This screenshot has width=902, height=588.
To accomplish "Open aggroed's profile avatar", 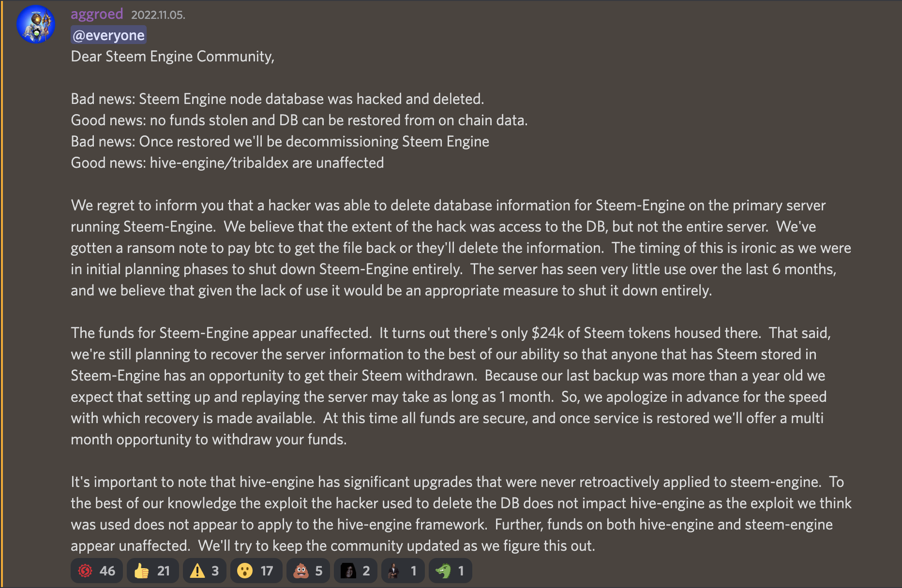I will click(36, 24).
